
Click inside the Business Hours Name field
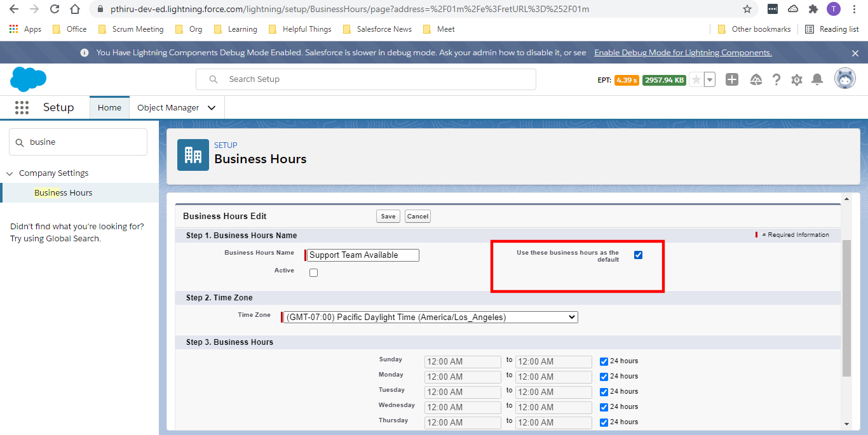tap(362, 255)
